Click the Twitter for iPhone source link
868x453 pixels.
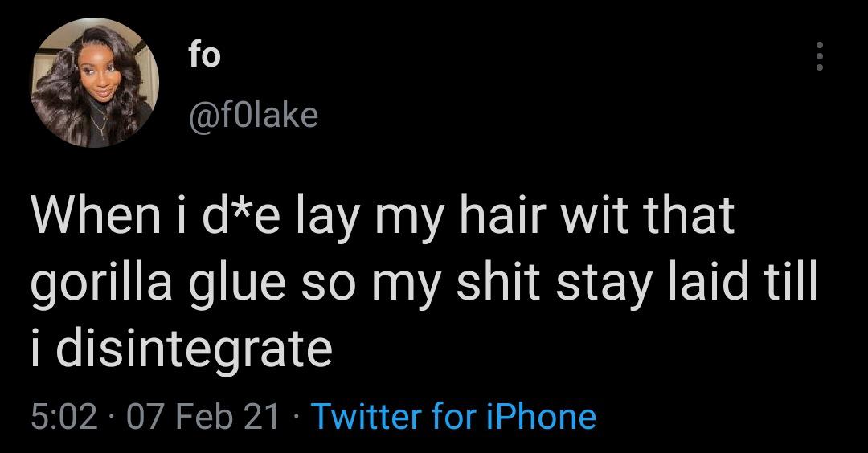[454, 417]
